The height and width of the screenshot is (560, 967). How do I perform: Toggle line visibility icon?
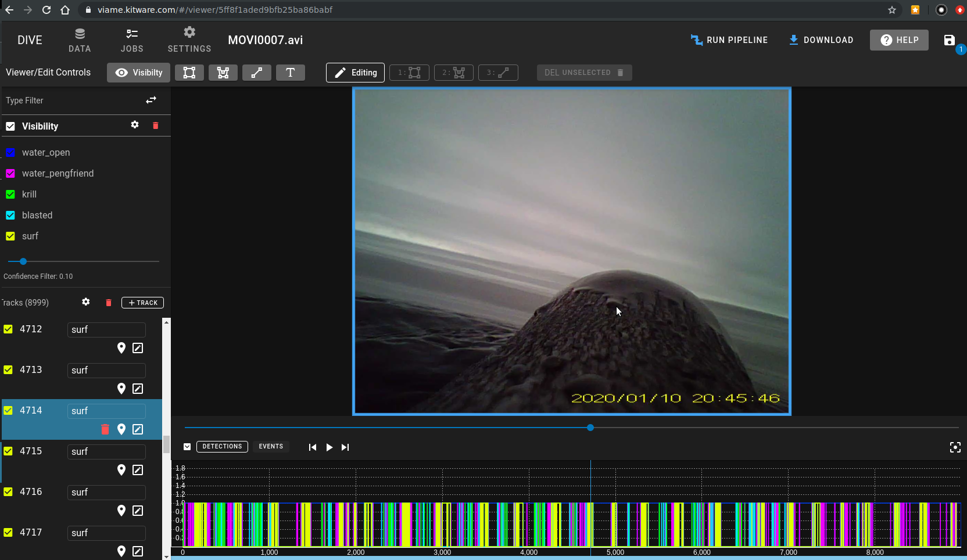click(x=257, y=73)
